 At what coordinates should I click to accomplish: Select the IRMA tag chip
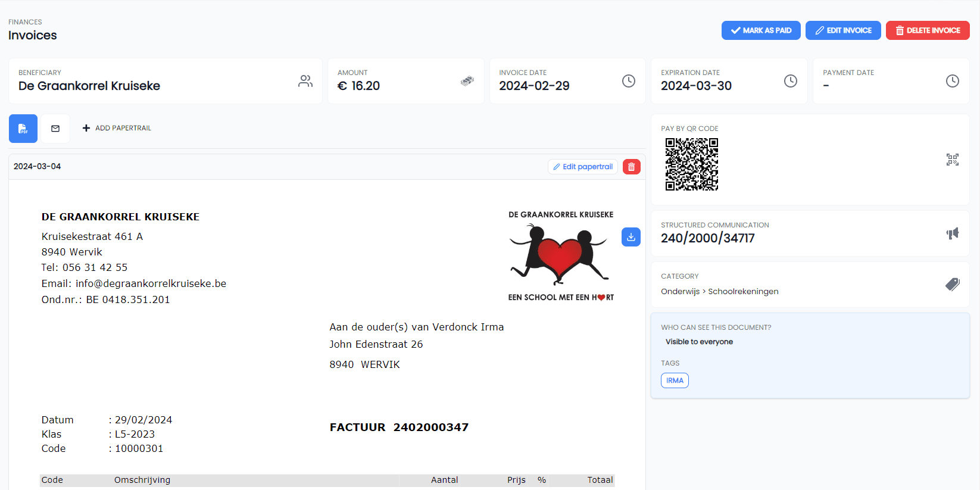pos(675,380)
